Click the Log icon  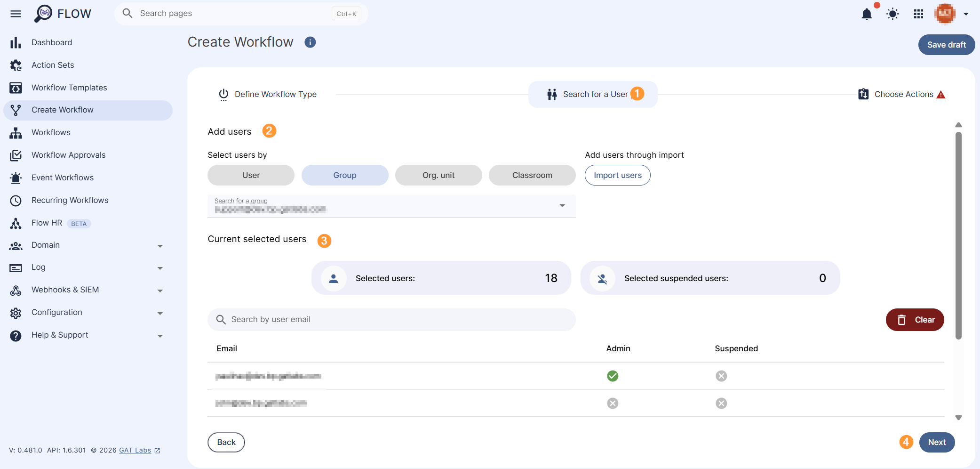[x=16, y=267]
